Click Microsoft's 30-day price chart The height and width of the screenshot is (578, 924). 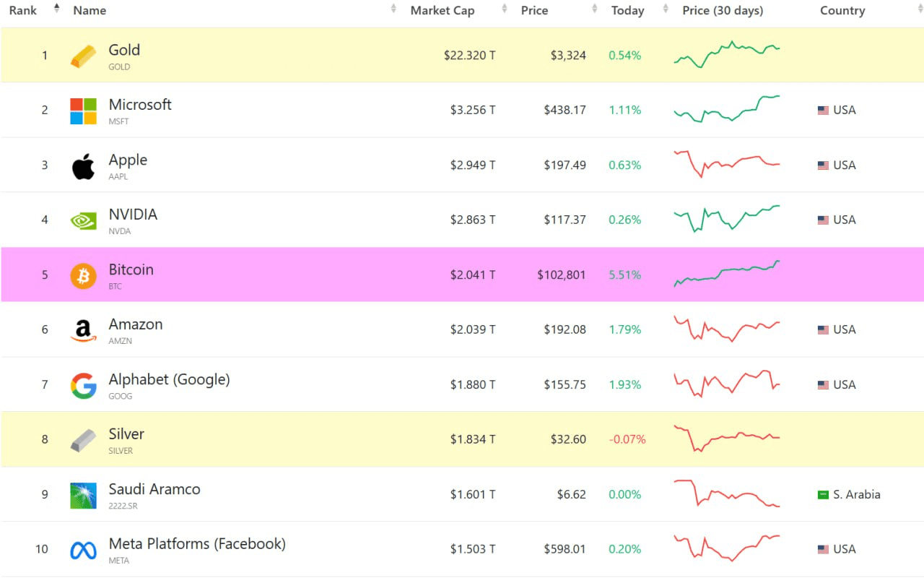[x=727, y=108]
